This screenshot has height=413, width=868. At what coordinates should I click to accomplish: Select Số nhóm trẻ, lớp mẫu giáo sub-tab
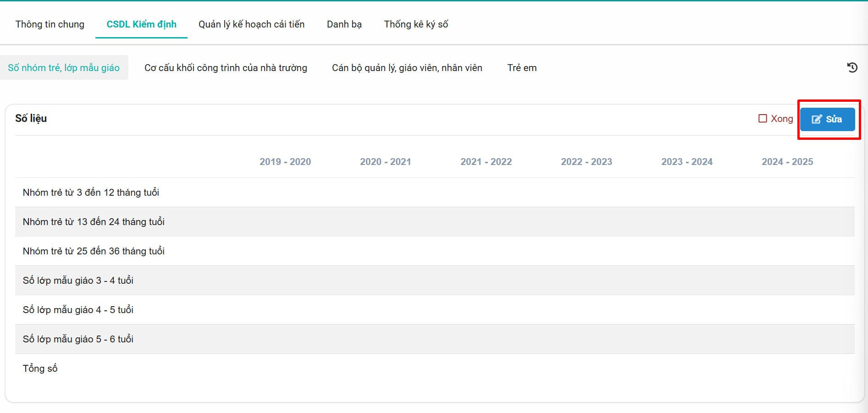pos(64,68)
